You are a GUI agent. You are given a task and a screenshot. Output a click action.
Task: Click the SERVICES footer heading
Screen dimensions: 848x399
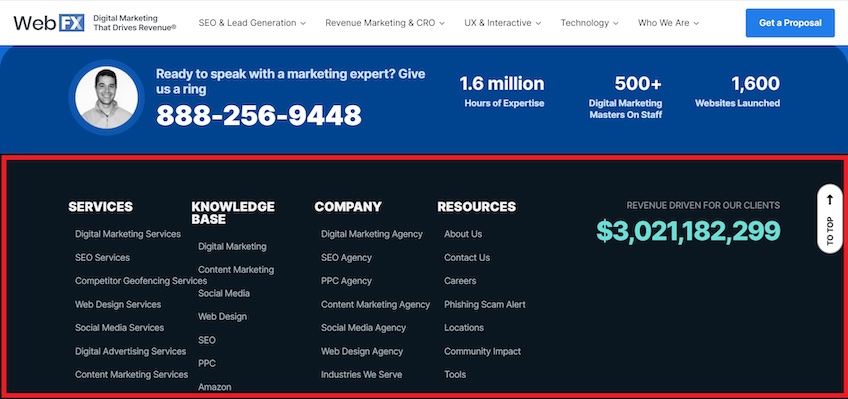(101, 207)
